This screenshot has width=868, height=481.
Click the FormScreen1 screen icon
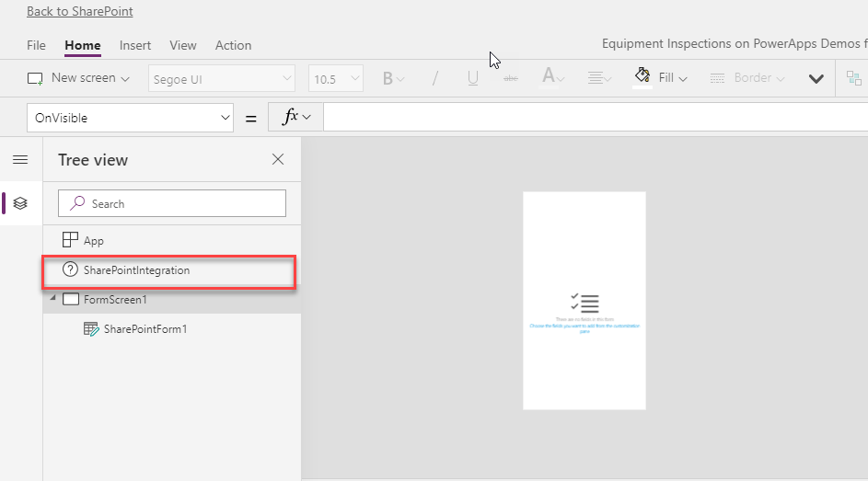[x=71, y=300]
